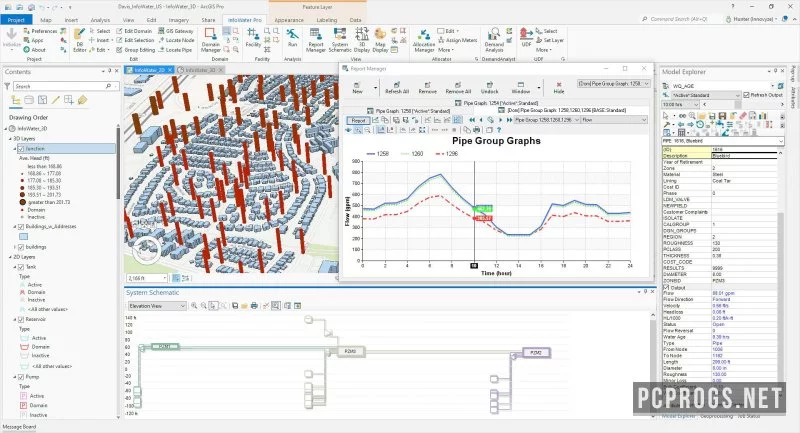
Task: Click the clock icon in Model Explorer
Action: pos(700,124)
